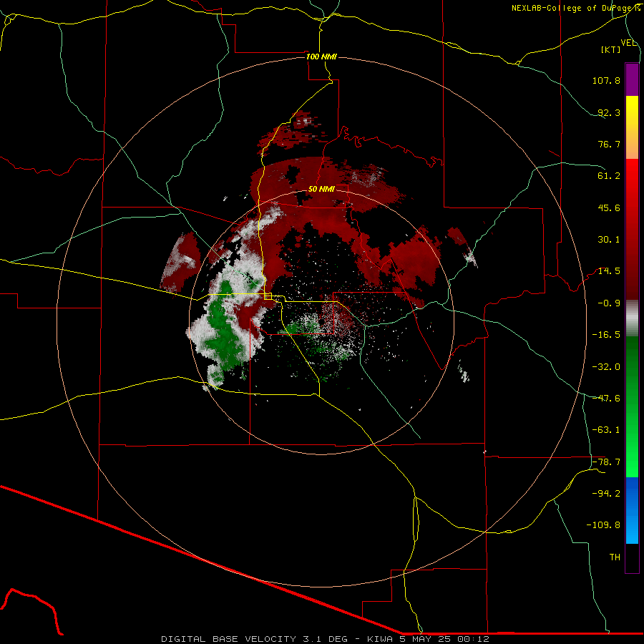
Task: Click the 50 NMI range ring label
Action: (x=321, y=189)
